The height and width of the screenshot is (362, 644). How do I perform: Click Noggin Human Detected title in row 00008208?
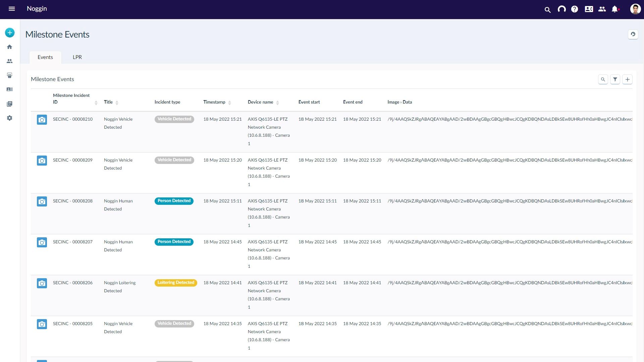pos(118,205)
